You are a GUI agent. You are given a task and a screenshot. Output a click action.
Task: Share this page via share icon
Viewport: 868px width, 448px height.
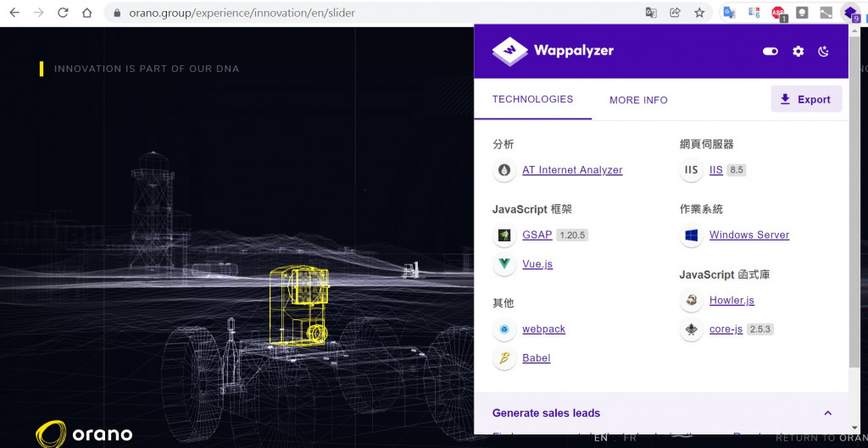coord(675,13)
